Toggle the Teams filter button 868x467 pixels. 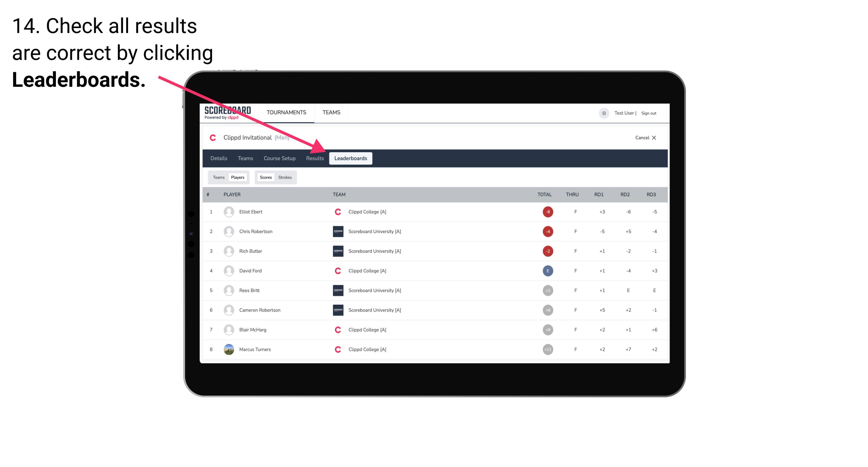click(218, 177)
